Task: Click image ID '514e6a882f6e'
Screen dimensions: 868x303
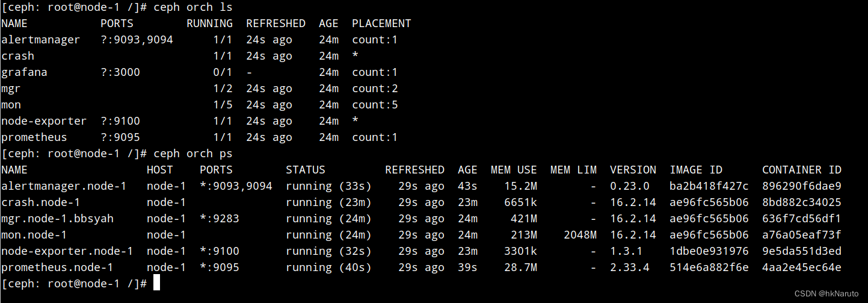Action: [x=709, y=267]
